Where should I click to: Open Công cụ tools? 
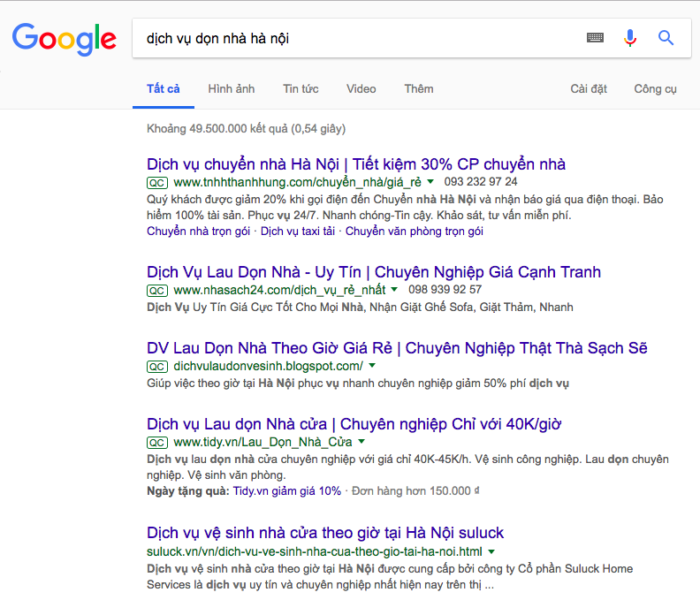tap(655, 89)
